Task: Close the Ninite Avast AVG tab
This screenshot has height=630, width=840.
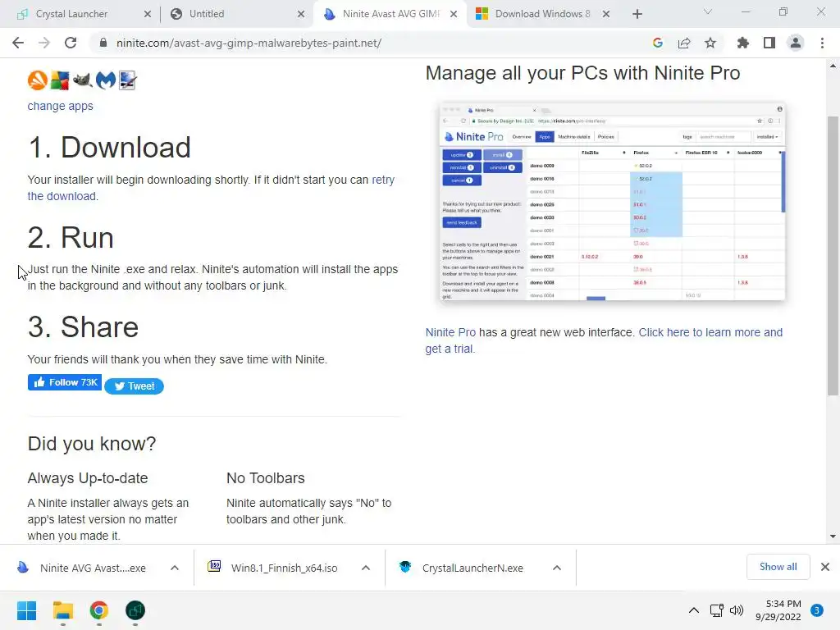Action: (x=454, y=14)
